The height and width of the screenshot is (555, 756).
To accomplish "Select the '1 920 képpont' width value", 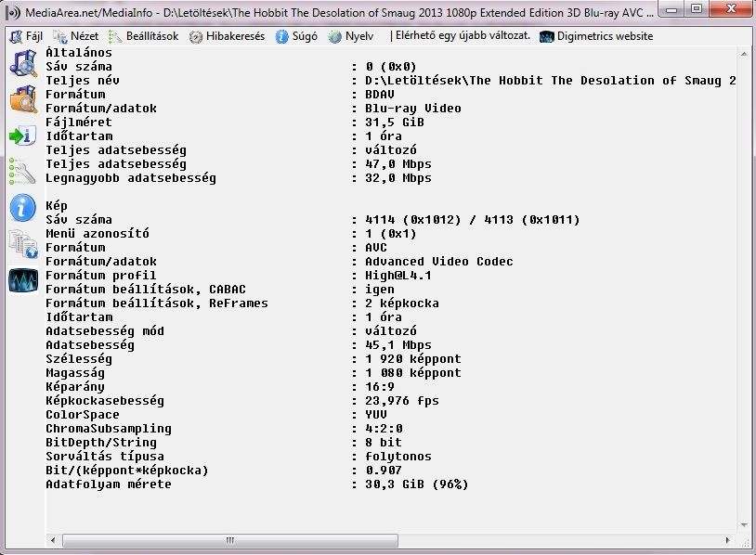I will pyautogui.click(x=413, y=359).
